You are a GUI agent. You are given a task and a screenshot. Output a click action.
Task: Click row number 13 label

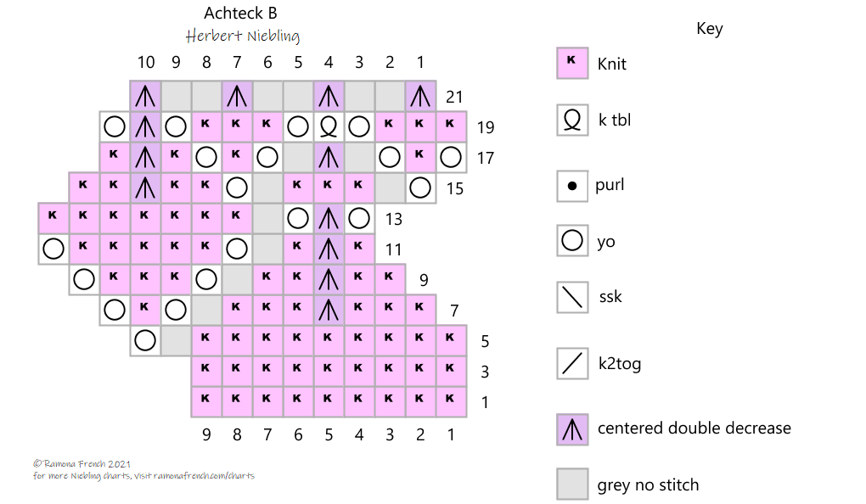[393, 219]
